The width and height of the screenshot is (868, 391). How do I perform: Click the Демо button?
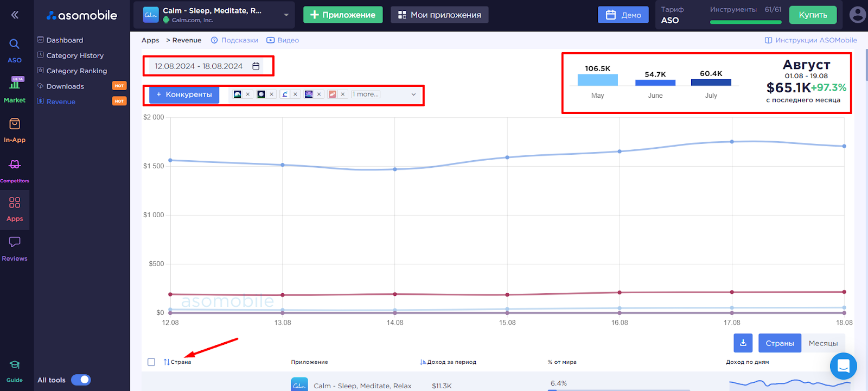click(x=623, y=15)
